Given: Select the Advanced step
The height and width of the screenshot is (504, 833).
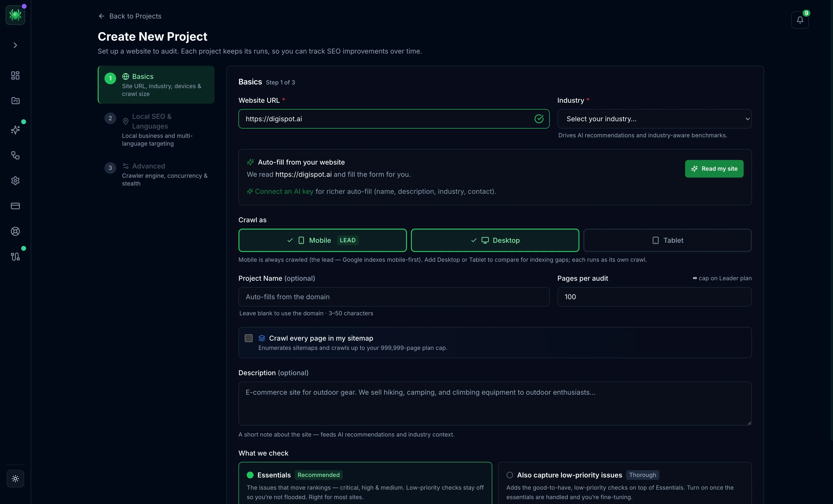Looking at the screenshot, I should 156,174.
